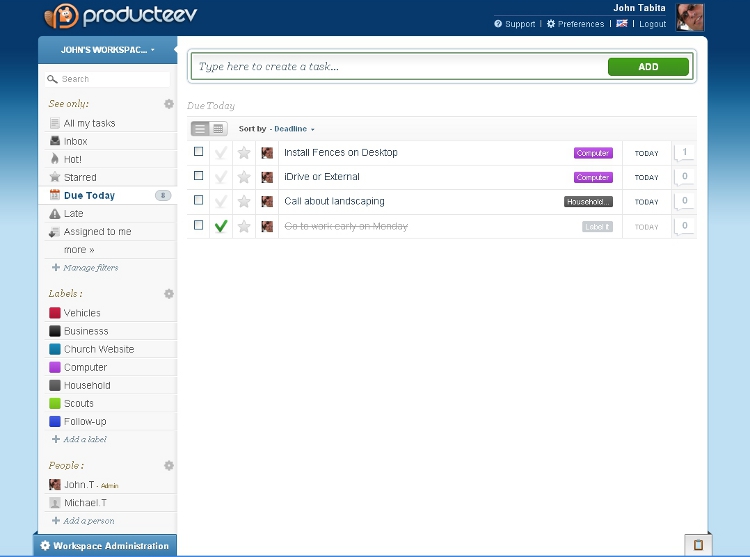Image resolution: width=750 pixels, height=557 pixels.
Task: Click the People section gear icon
Action: [169, 466]
